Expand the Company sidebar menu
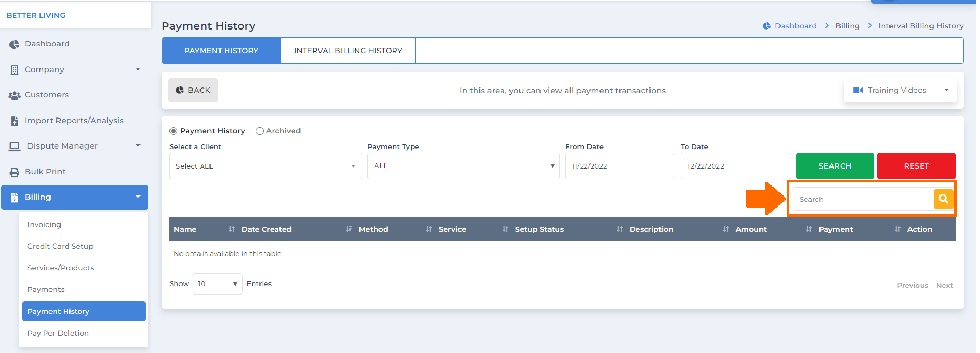This screenshot has height=353, width=980. pos(75,70)
